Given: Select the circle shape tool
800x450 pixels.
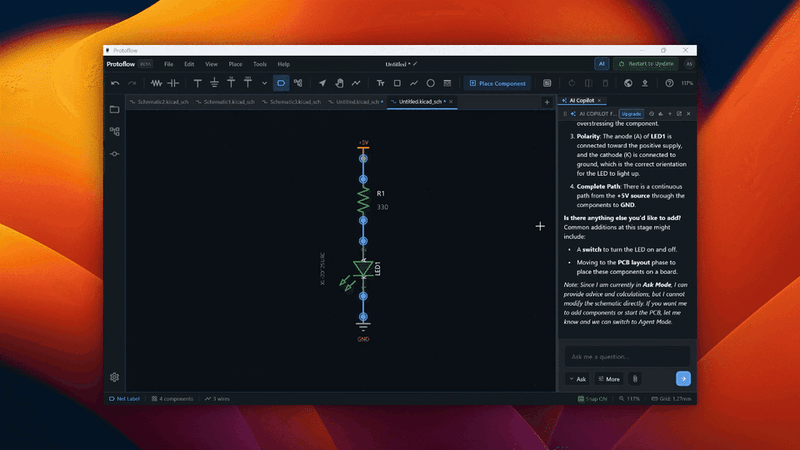Looking at the screenshot, I should (431, 83).
